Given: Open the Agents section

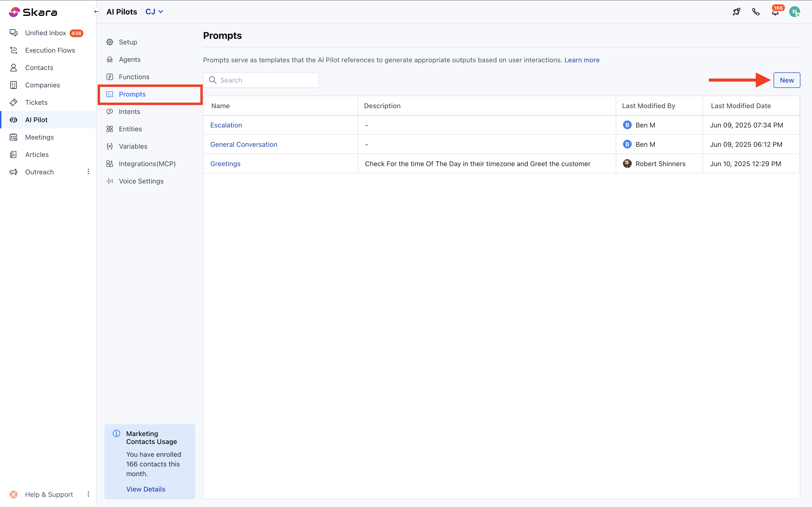Looking at the screenshot, I should 130,59.
